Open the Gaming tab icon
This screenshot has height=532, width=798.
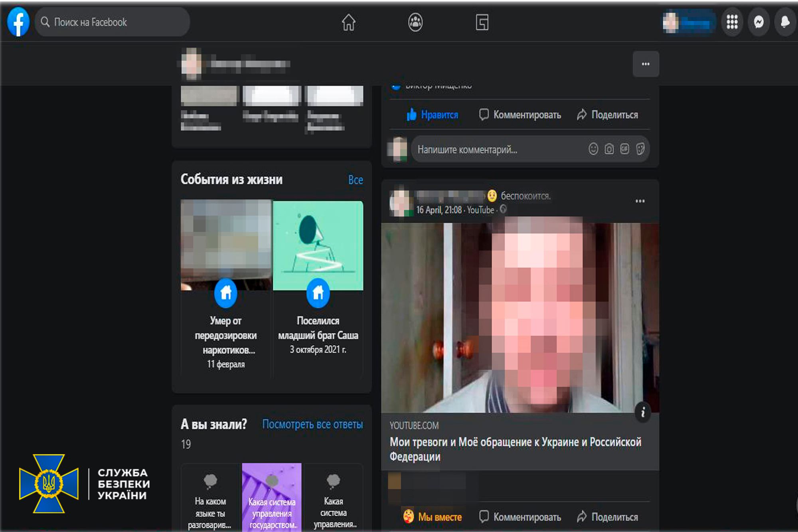click(x=482, y=22)
